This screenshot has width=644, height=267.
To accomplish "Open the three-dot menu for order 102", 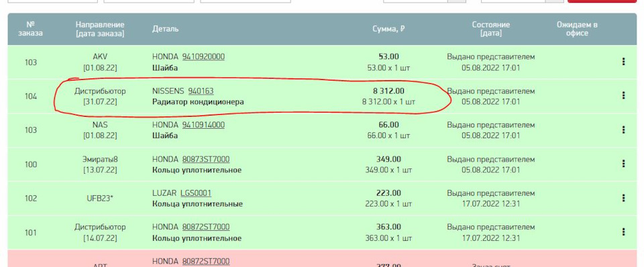I will pos(623,198).
